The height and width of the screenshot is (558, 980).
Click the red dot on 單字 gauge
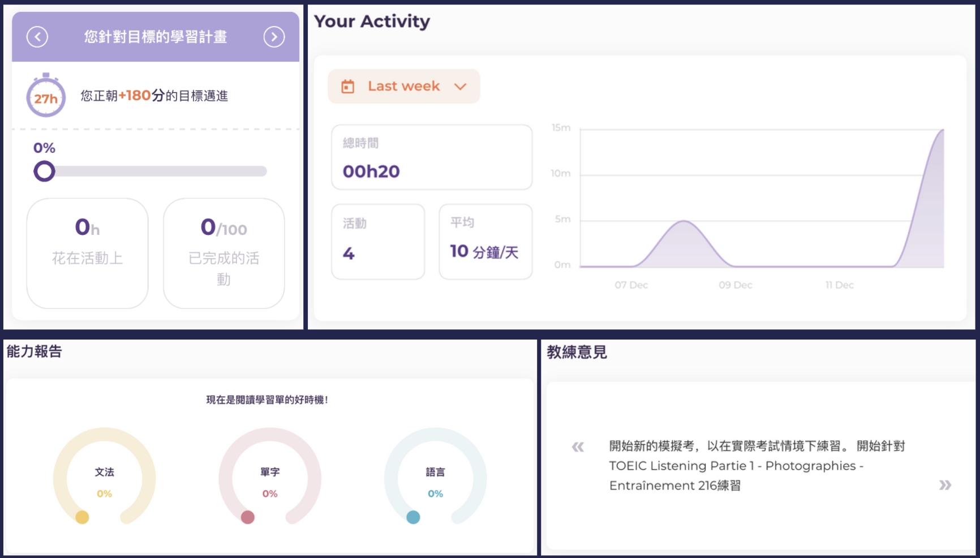248,517
